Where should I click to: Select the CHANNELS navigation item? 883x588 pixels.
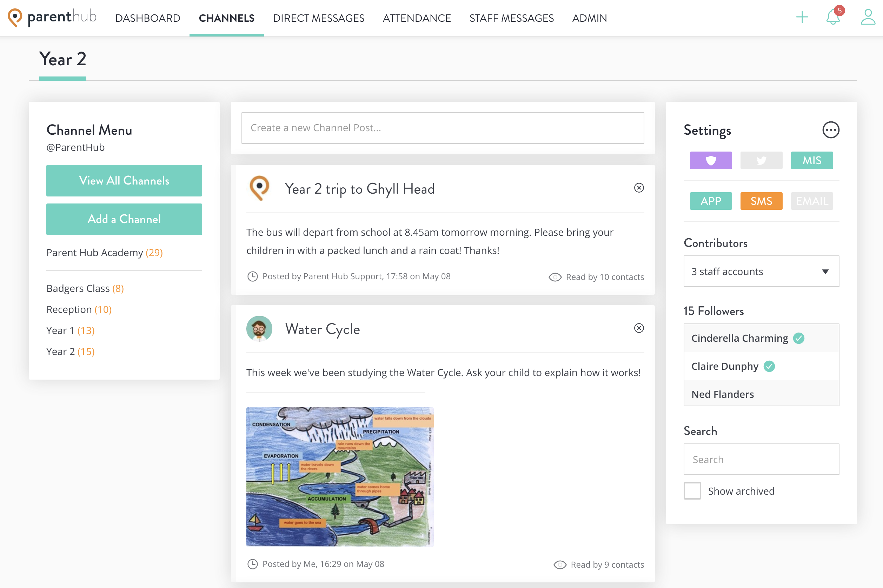click(227, 18)
